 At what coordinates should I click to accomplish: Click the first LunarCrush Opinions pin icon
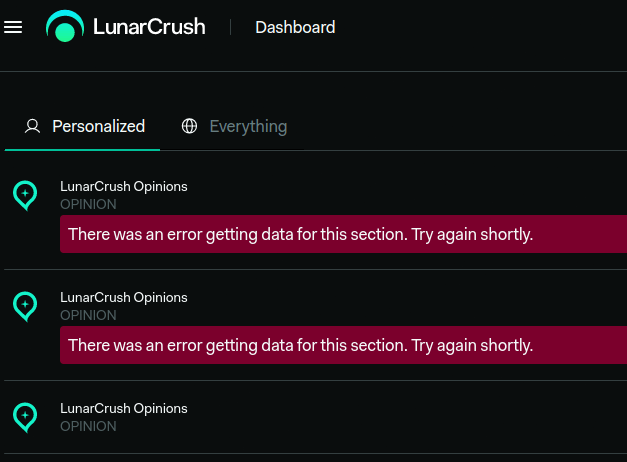25,195
